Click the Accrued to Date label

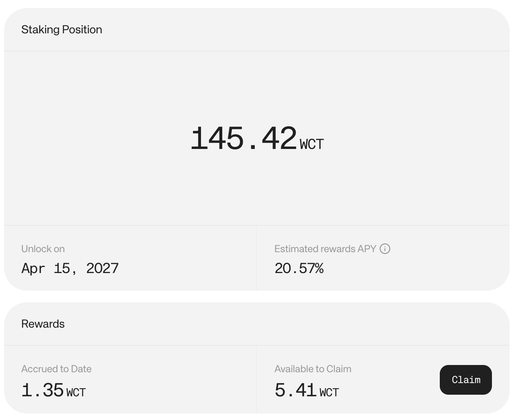[x=57, y=369]
